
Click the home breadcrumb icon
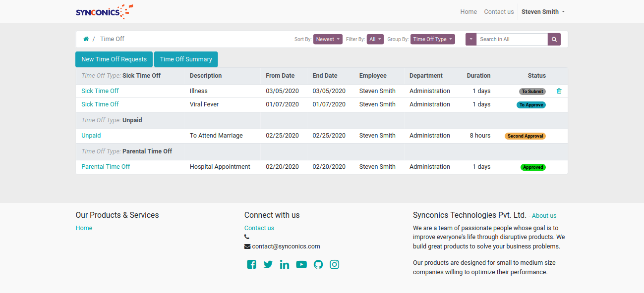tap(86, 39)
